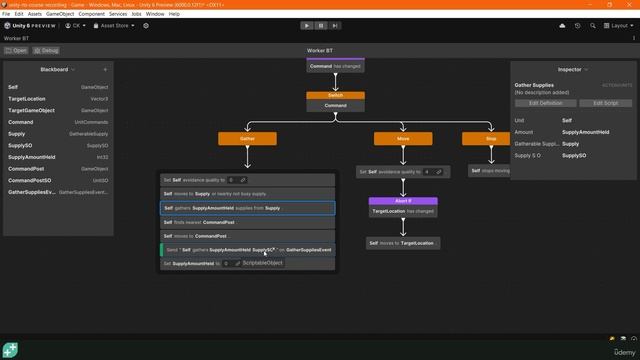Screen dimensions: 640x360
Task: Click link icon in Move avoidance quality field
Action: pos(439,172)
